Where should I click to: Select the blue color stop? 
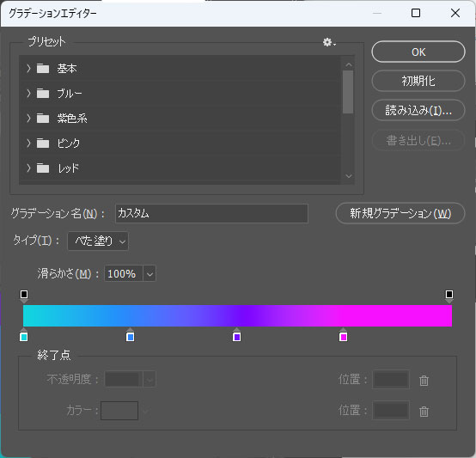coord(131,335)
